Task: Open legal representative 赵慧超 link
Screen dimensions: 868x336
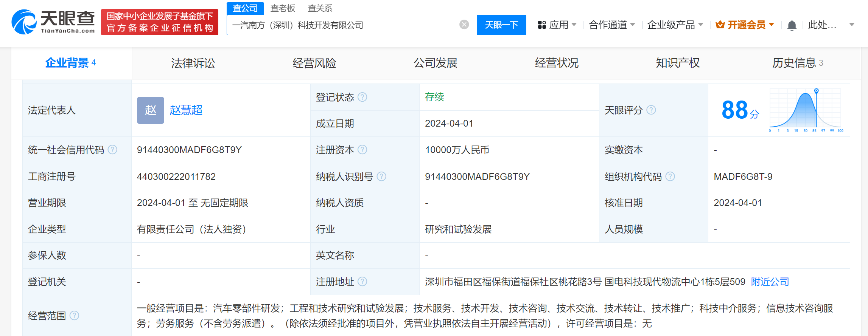Action: pos(186,110)
